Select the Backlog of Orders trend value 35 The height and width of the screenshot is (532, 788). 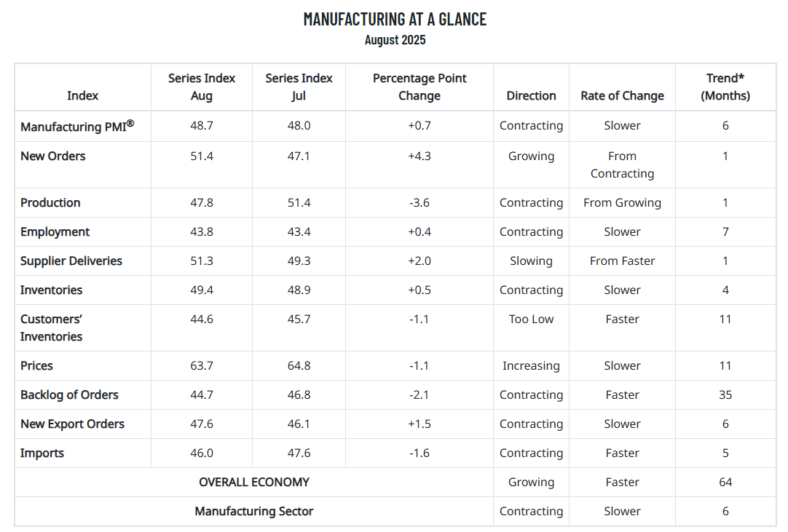[x=725, y=394]
